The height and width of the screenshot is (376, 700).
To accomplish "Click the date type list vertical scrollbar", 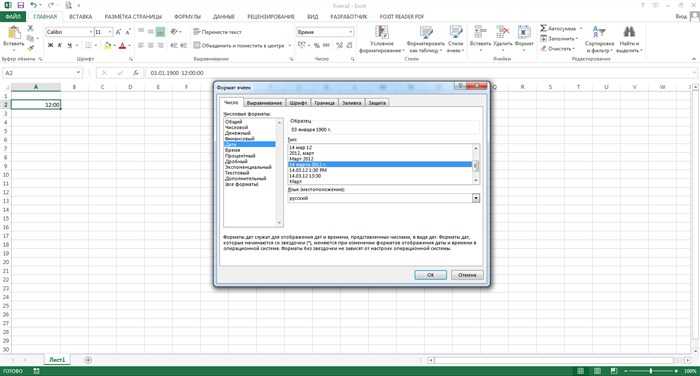I will pyautogui.click(x=476, y=164).
